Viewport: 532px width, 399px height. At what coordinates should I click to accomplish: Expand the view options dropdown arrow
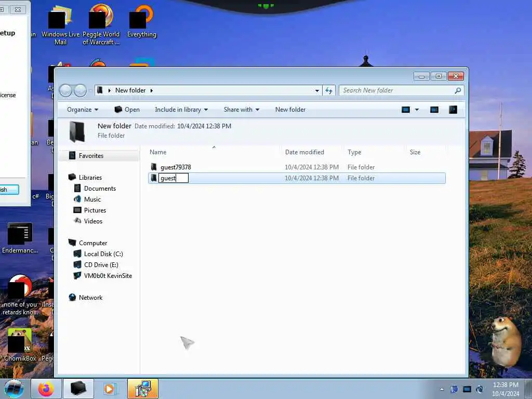pyautogui.click(x=417, y=110)
